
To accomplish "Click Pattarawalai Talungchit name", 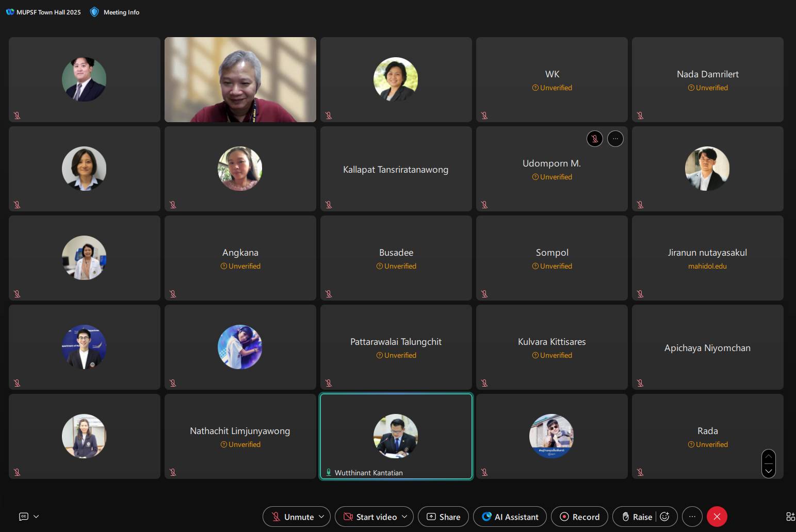I will 396,342.
